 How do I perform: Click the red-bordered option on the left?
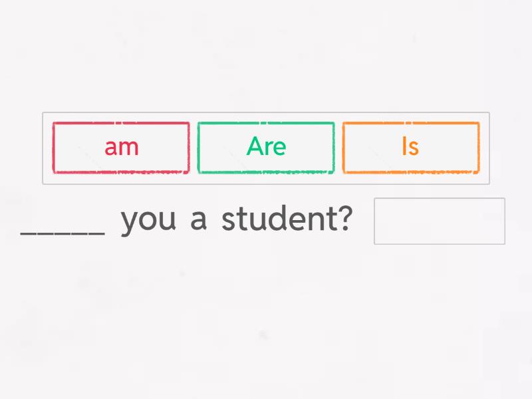click(120, 147)
